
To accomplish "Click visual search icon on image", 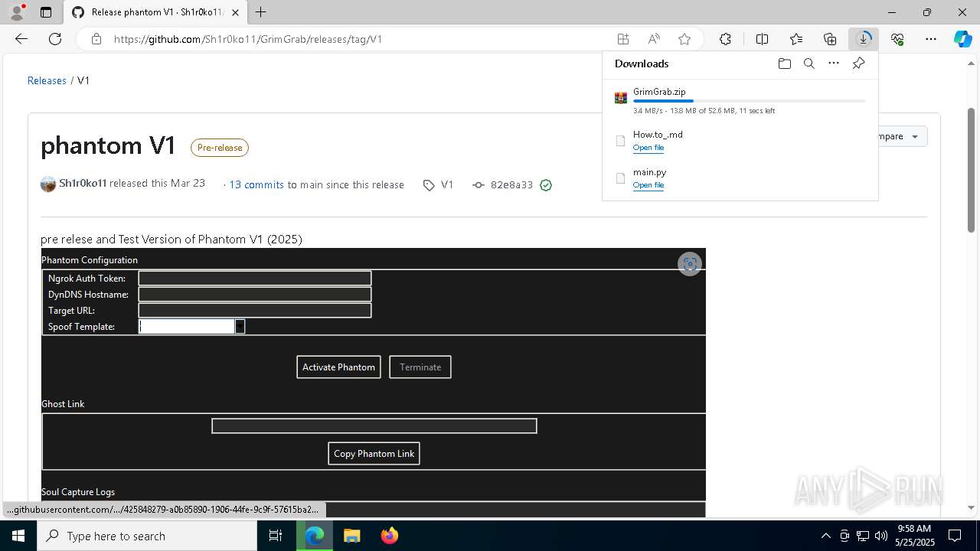I will [x=690, y=264].
